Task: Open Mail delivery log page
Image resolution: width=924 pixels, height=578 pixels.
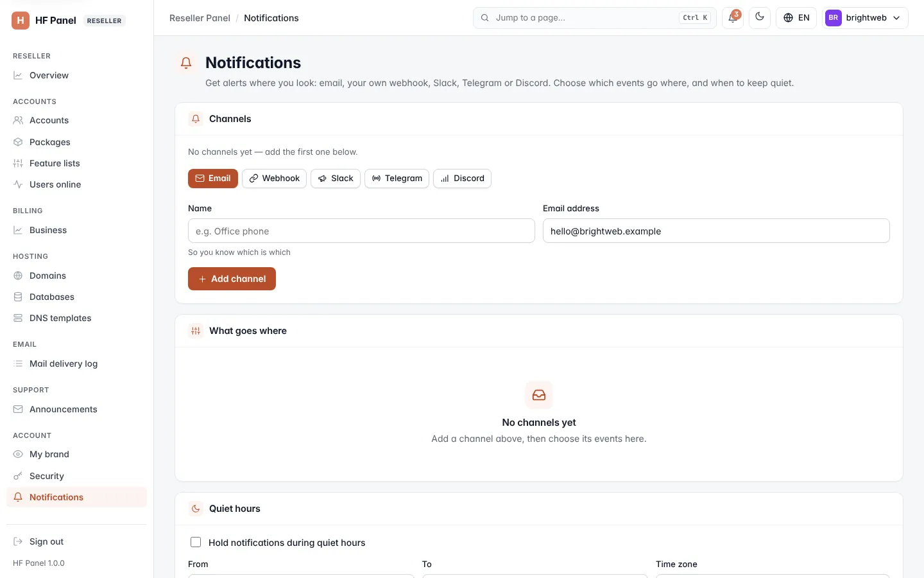Action: (76, 363)
